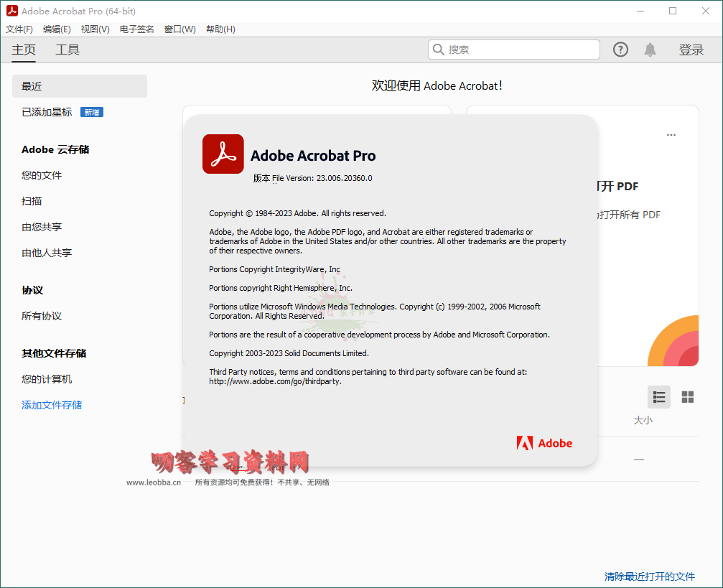Select the 主页 tab
The image size is (723, 588).
coord(24,50)
